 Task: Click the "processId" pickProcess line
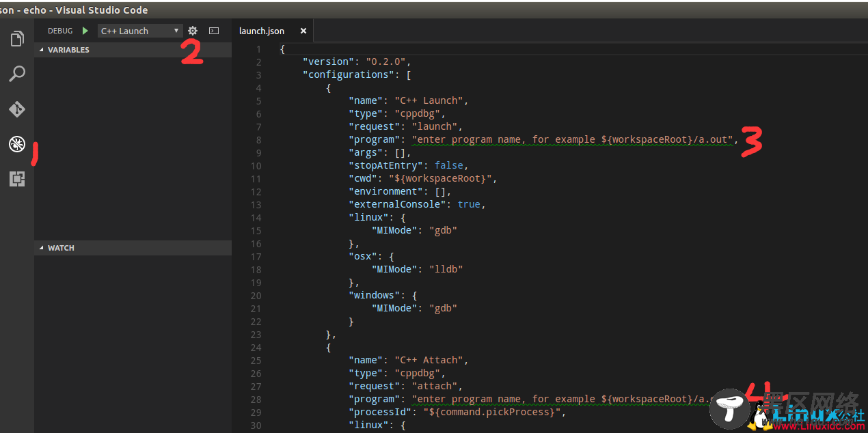pos(457,412)
